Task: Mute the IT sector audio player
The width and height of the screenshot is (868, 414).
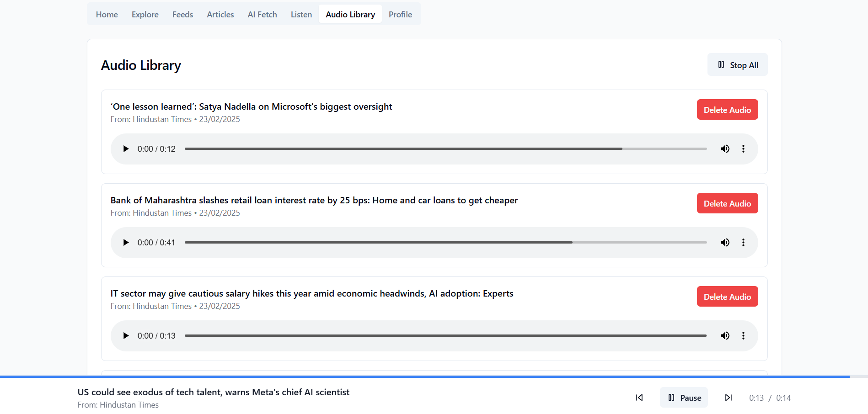Action: pyautogui.click(x=725, y=336)
